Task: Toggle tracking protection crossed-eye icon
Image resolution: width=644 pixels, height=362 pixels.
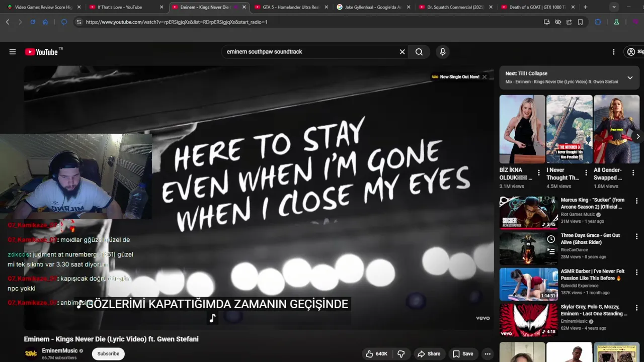Action: coord(558,22)
